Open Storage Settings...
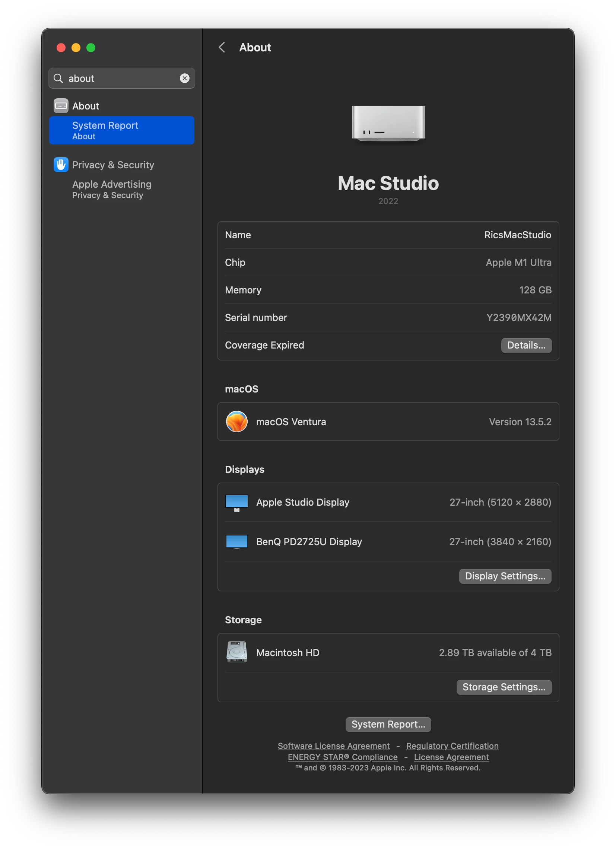Image resolution: width=616 pixels, height=849 pixels. point(504,687)
